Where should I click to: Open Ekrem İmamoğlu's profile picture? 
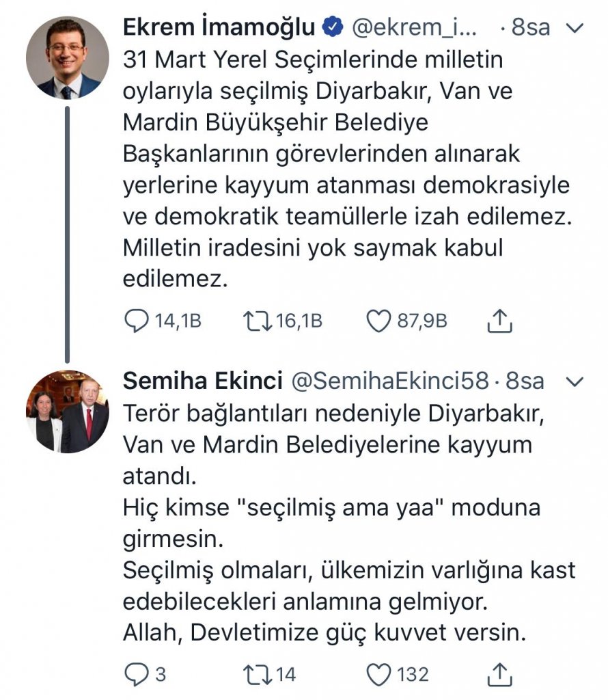[x=67, y=59]
